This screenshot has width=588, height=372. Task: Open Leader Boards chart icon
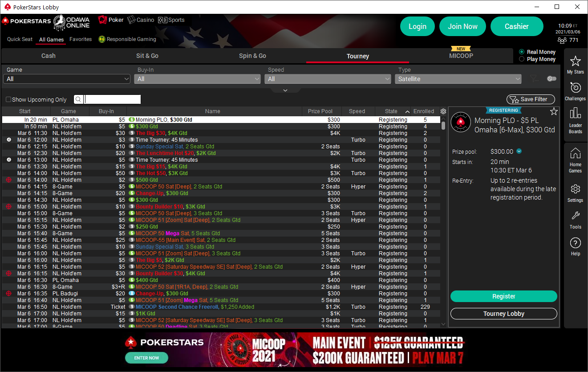pos(576,113)
